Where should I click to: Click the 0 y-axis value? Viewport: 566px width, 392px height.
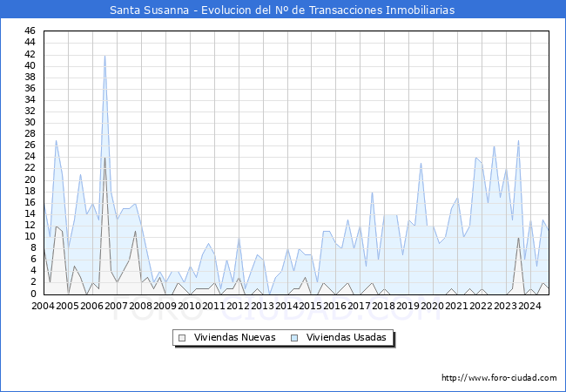(33, 294)
